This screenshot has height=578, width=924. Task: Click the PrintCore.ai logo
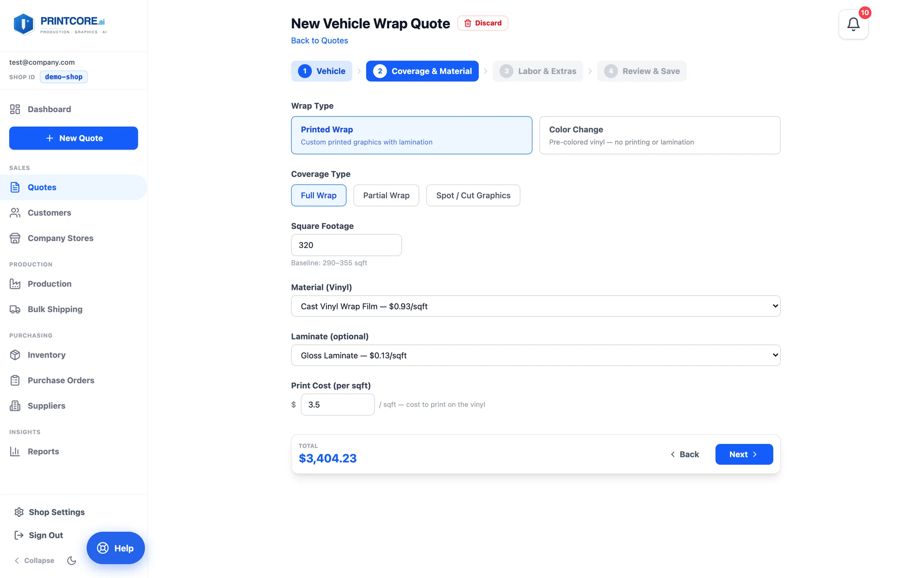60,24
